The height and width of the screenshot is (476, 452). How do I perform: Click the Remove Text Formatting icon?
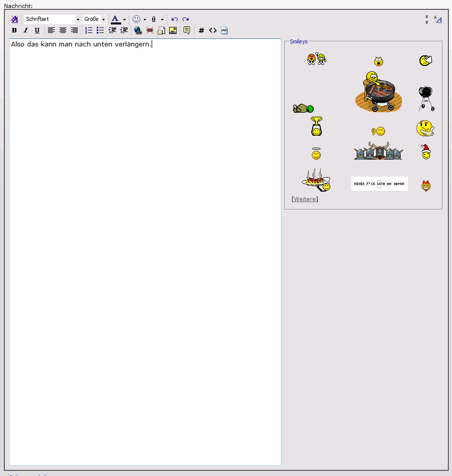14,19
